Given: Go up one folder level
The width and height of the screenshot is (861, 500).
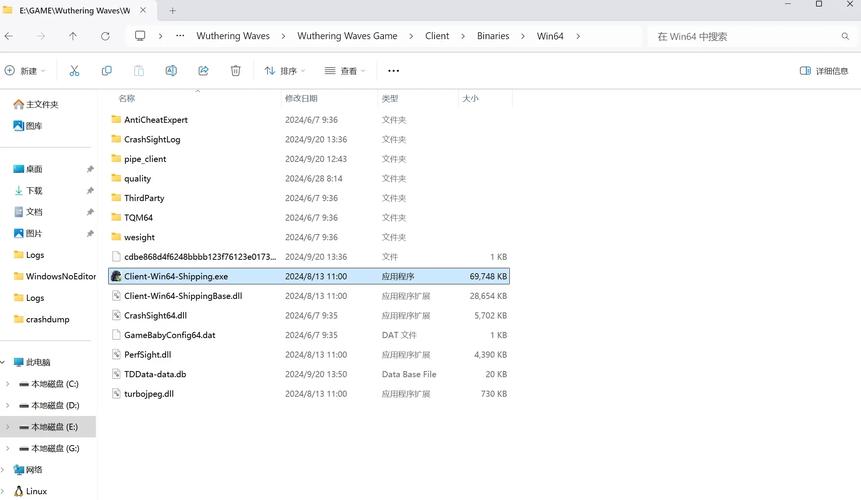Looking at the screenshot, I should point(73,36).
